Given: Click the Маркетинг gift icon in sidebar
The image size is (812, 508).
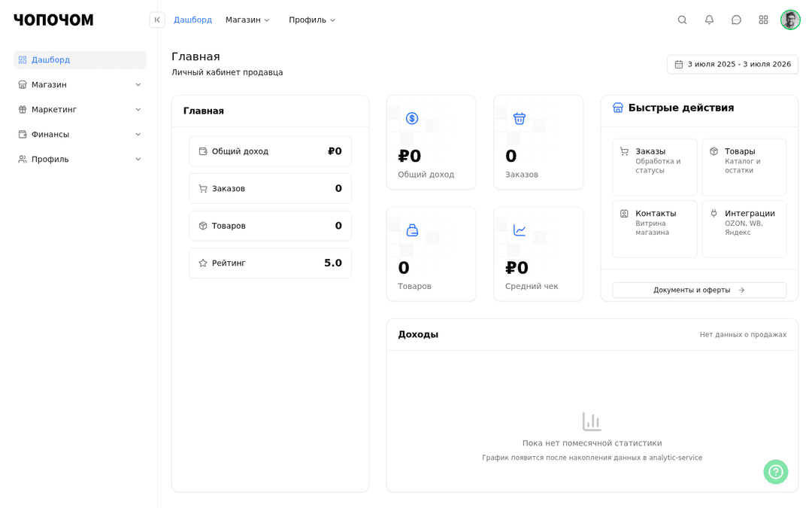Looking at the screenshot, I should pyautogui.click(x=23, y=109).
